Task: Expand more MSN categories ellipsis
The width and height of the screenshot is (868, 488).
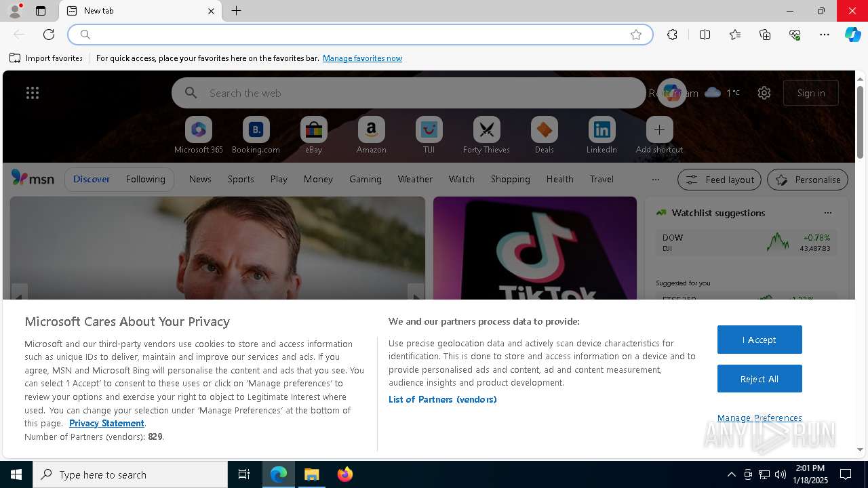Action: point(655,180)
